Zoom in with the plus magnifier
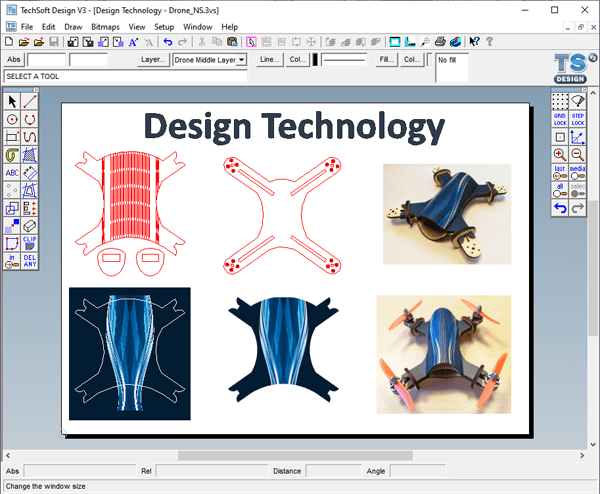 [560, 155]
